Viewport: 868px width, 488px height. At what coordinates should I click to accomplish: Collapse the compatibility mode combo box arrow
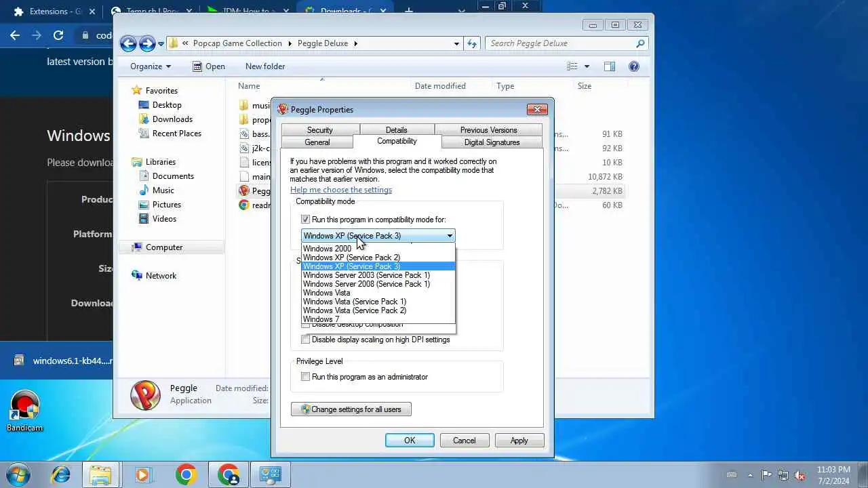(449, 236)
